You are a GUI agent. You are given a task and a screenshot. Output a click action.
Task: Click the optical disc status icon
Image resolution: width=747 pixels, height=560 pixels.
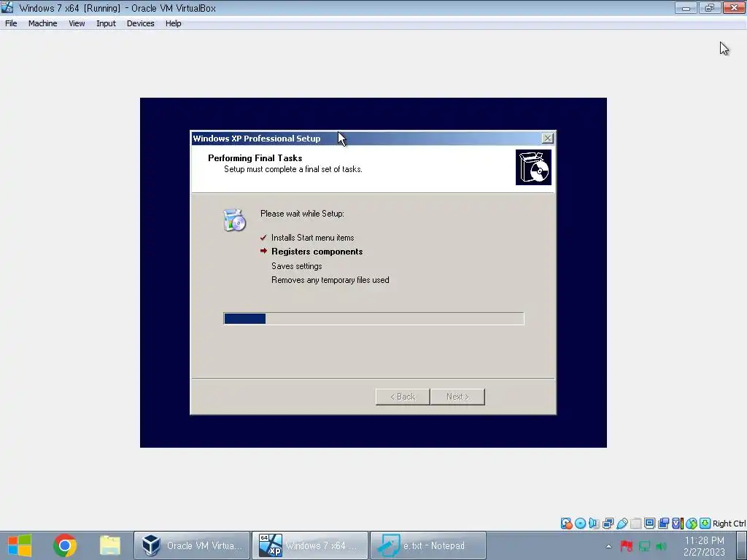pos(580,524)
